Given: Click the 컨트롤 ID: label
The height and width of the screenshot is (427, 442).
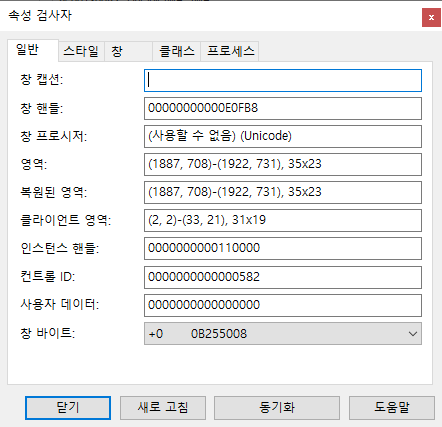Looking at the screenshot, I should coord(48,276).
